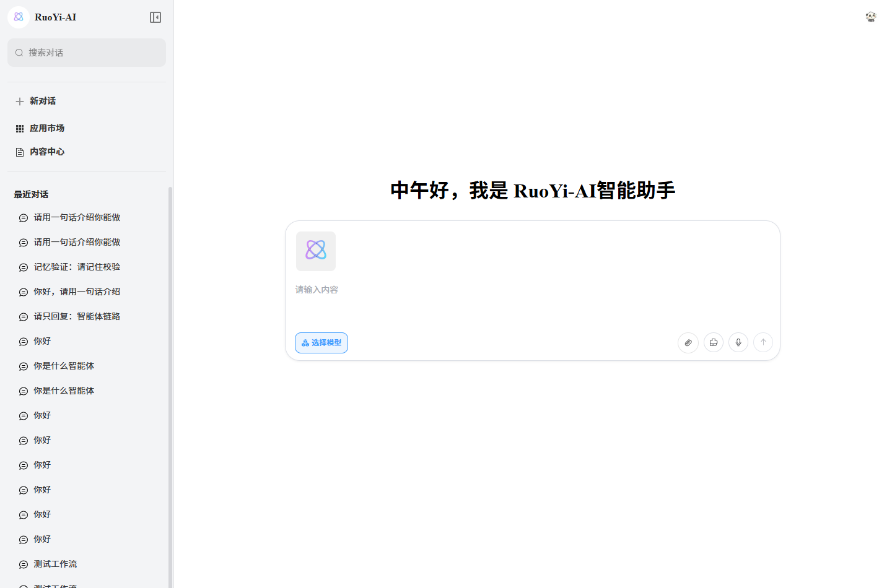Focus the 搜索对话 search field
The image size is (892, 588).
click(87, 53)
